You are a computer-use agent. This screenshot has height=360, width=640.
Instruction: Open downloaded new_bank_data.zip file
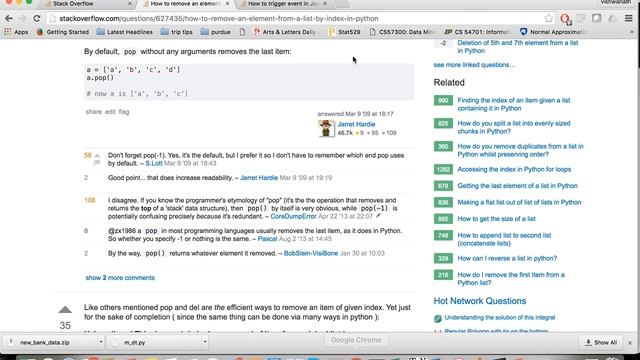(x=49, y=342)
